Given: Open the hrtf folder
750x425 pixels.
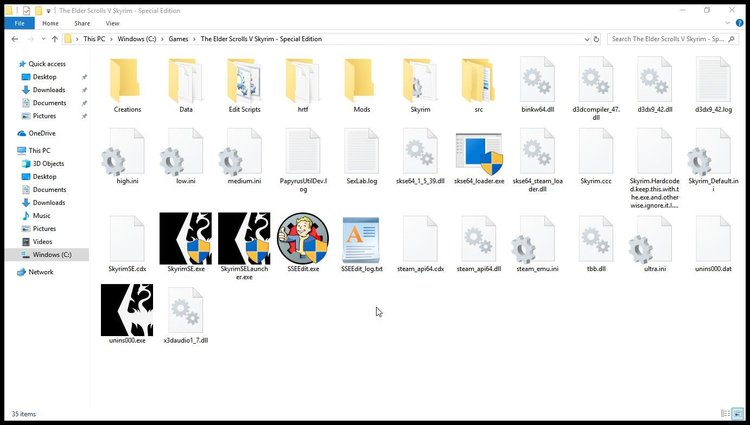Looking at the screenshot, I should point(303,85).
